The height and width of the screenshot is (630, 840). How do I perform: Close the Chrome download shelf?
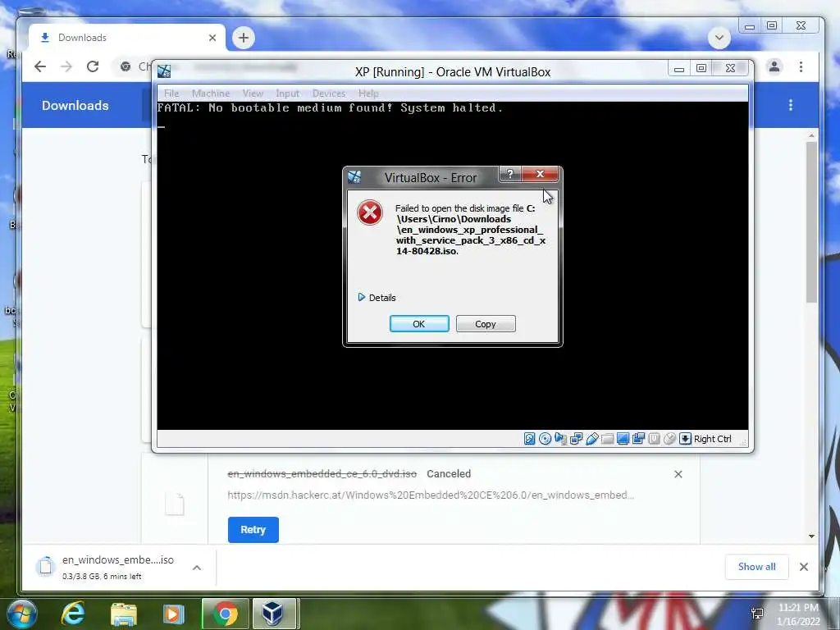[804, 567]
